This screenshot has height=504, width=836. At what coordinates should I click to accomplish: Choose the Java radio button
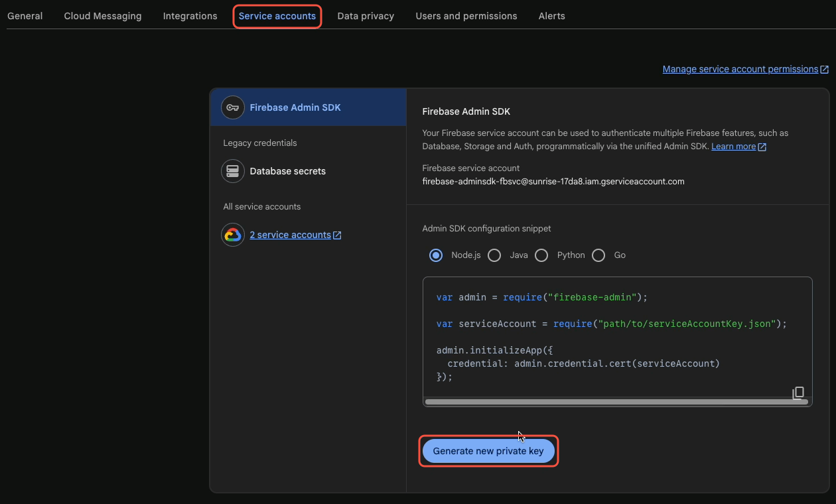pos(494,255)
